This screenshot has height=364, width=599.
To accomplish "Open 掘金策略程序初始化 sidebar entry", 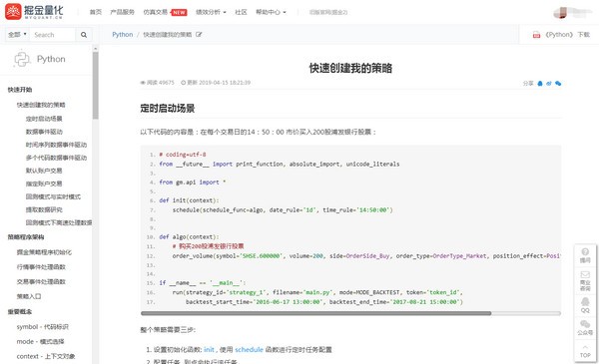I will click(44, 252).
